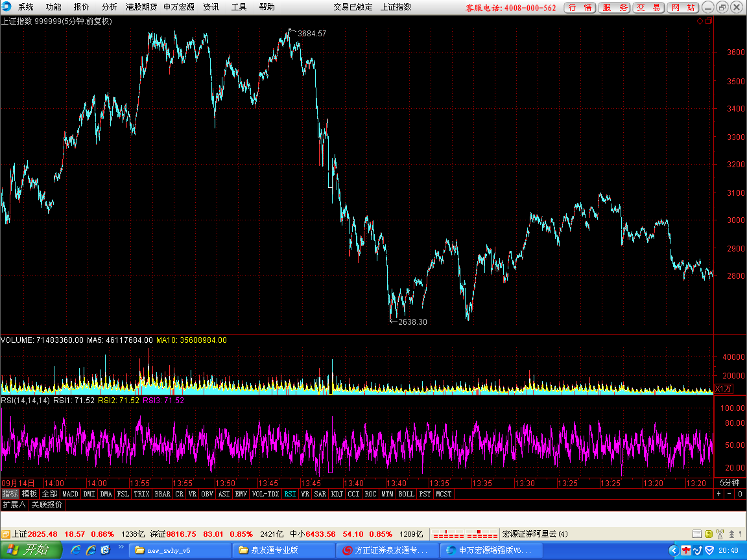Image resolution: width=747 pixels, height=560 pixels.
Task: Switch indicator to MCST
Action: click(x=444, y=494)
